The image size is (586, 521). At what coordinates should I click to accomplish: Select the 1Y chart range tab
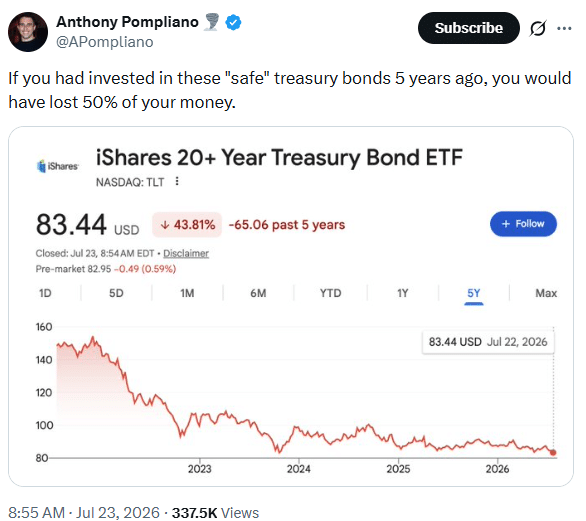pyautogui.click(x=403, y=293)
